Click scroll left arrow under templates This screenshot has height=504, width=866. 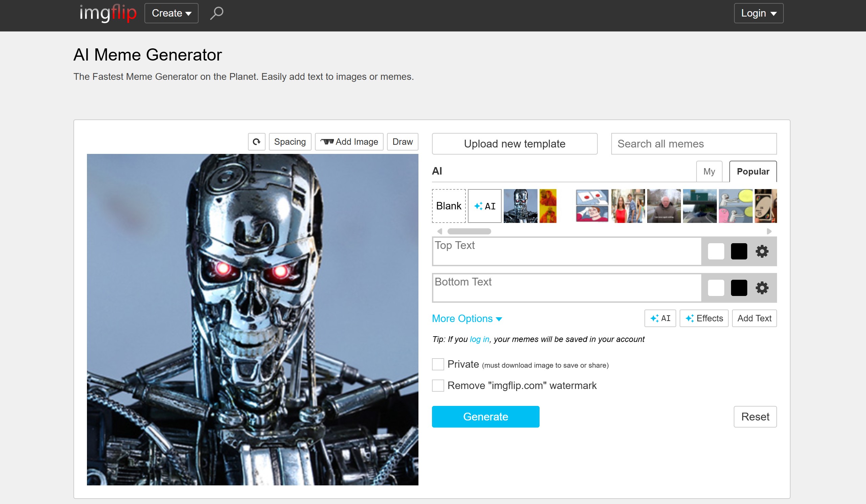(x=439, y=231)
